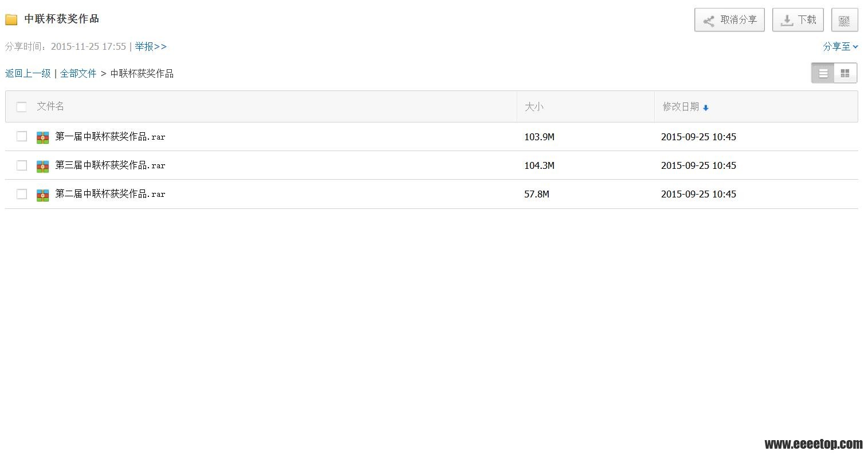Switch to grid thumbnail view
This screenshot has height=455, width=868.
pos(845,73)
